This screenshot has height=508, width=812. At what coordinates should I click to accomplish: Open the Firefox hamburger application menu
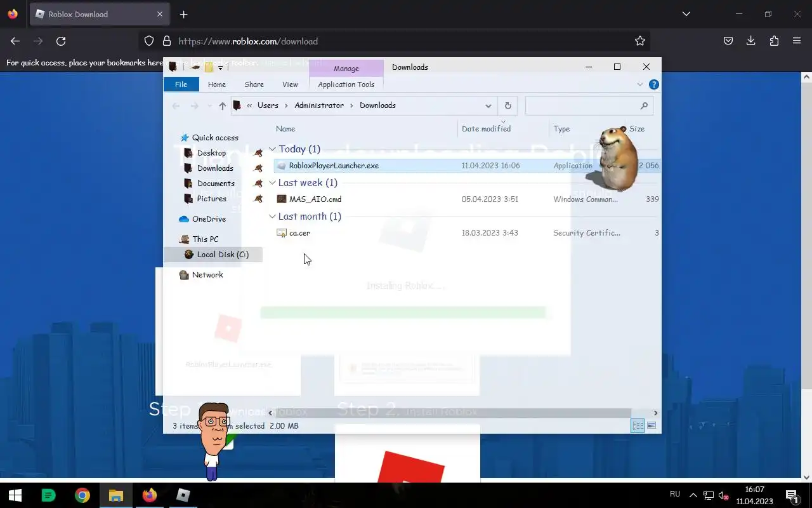(x=797, y=41)
